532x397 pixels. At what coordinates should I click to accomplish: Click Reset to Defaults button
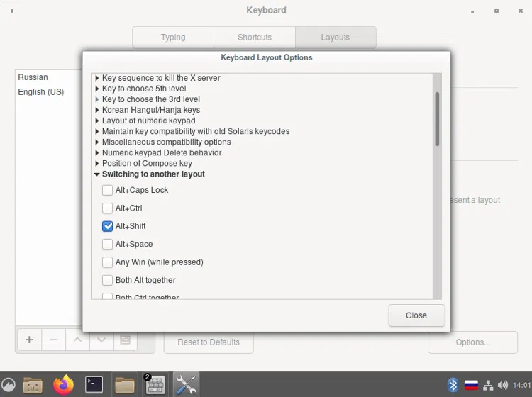209,342
